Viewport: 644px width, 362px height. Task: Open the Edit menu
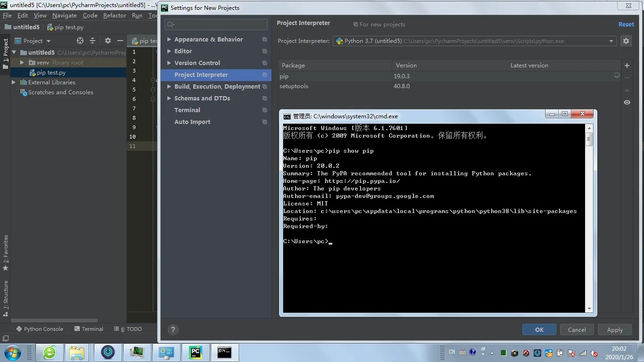[23, 16]
